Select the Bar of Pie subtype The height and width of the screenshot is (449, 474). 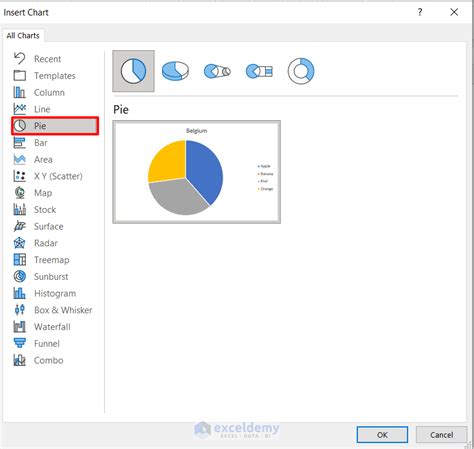pyautogui.click(x=259, y=71)
